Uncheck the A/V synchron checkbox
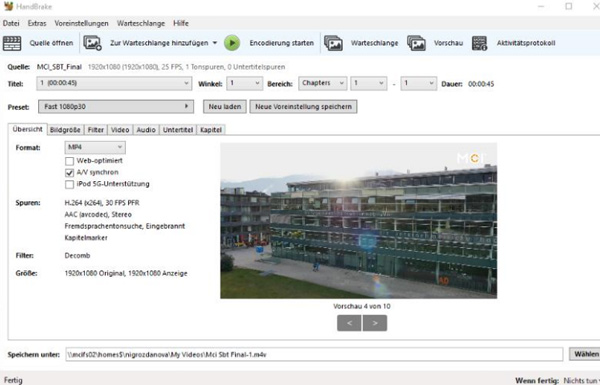The width and height of the screenshot is (600, 385). [x=69, y=173]
